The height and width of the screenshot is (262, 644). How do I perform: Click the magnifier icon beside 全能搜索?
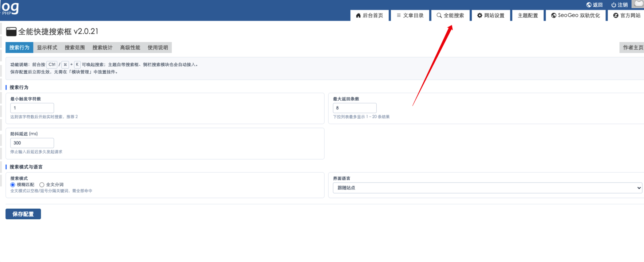click(x=439, y=15)
